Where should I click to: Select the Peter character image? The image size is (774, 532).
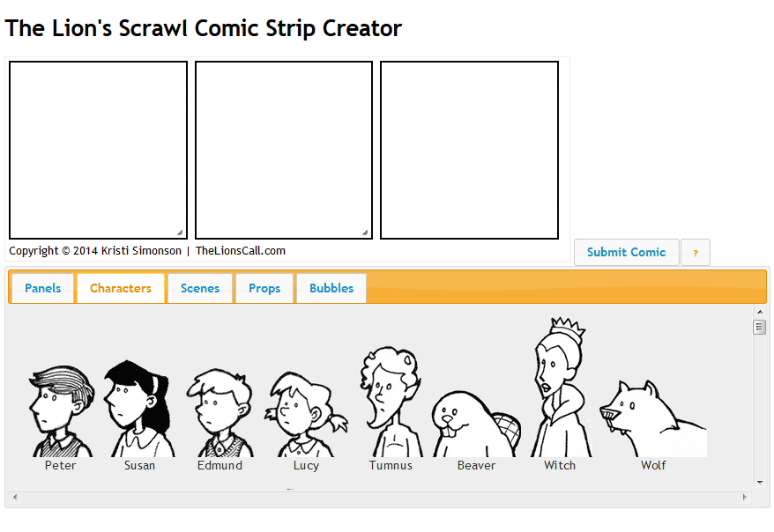coord(61,411)
